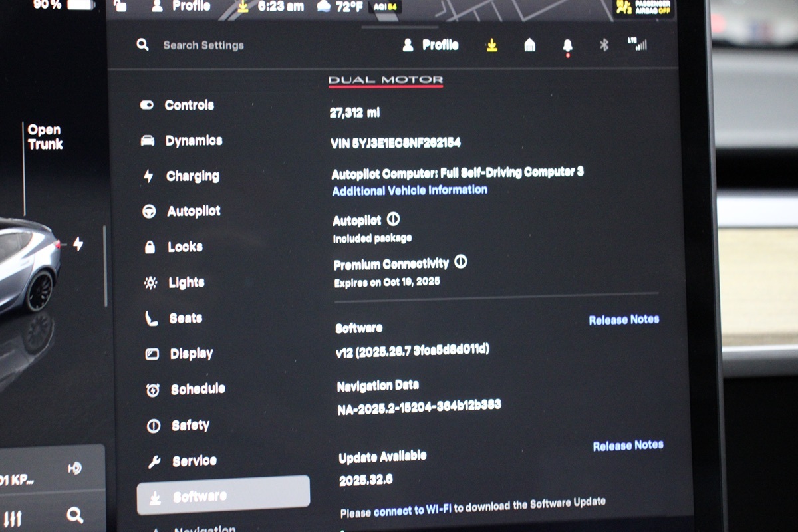Open notifications bell icon
Screen dimensions: 798x532
567,45
